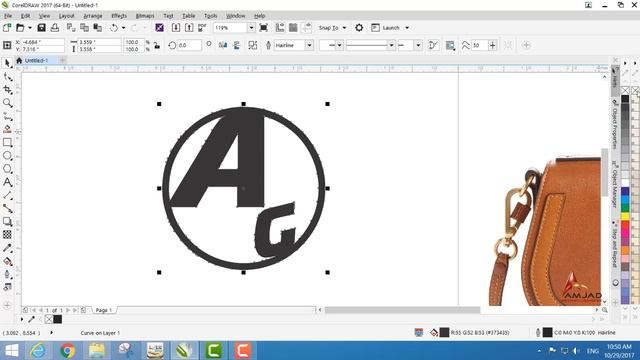Select the Interactive Fill tool

[x=7, y=262]
